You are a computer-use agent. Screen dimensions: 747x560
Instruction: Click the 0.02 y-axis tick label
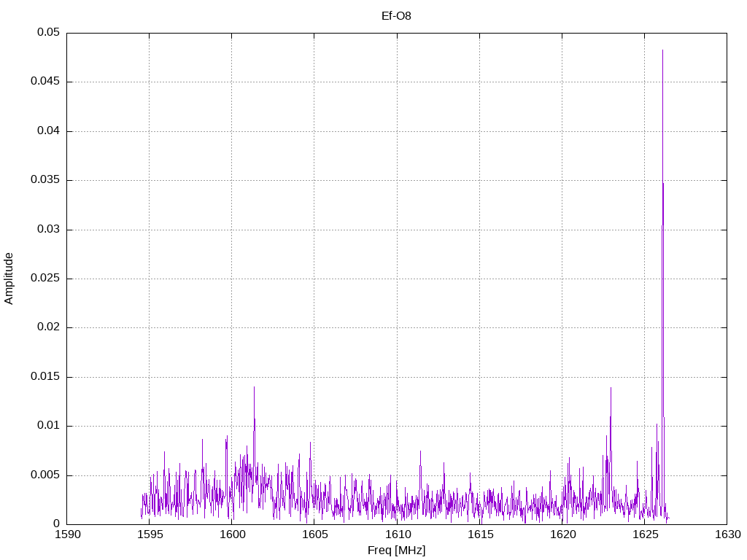click(x=49, y=327)
